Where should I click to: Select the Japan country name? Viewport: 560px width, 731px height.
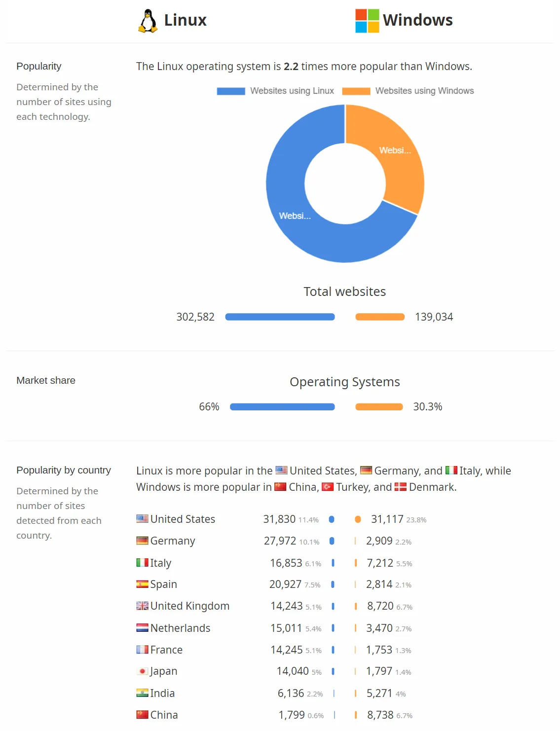(163, 671)
